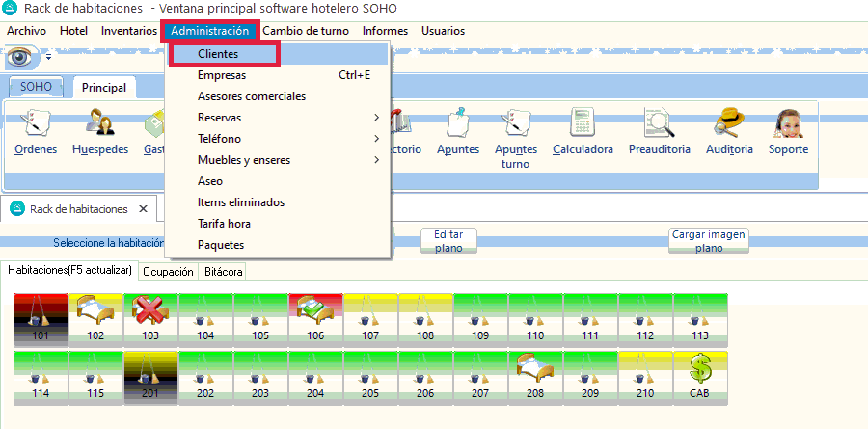Select the CAB dollar sign tile
Viewport: 868px width, 429px height.
700,376
